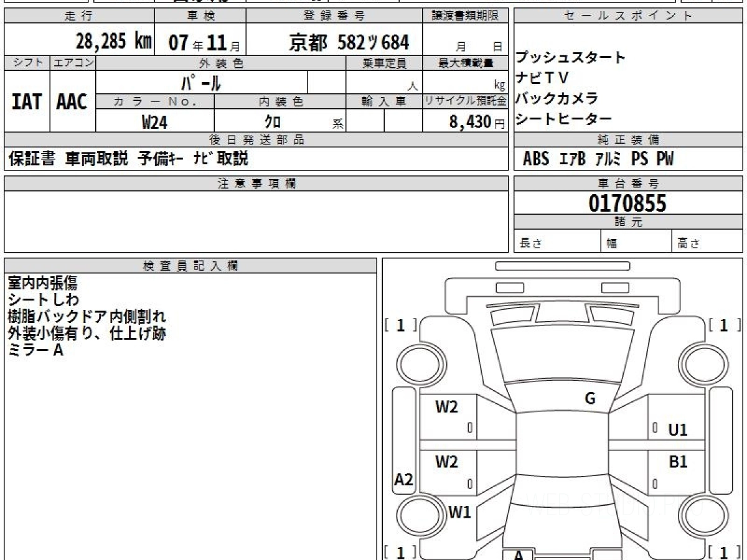Click the シフト header
This screenshot has height=560, width=747.
point(27,63)
